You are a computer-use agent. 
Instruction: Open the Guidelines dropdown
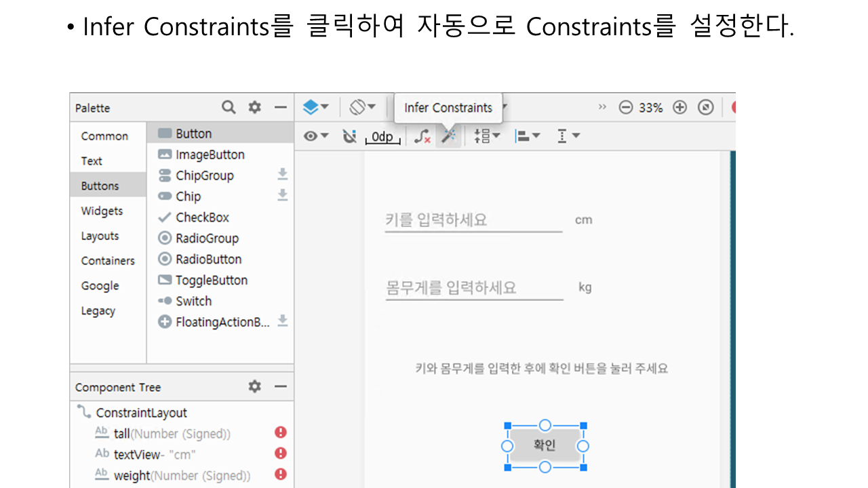[568, 136]
